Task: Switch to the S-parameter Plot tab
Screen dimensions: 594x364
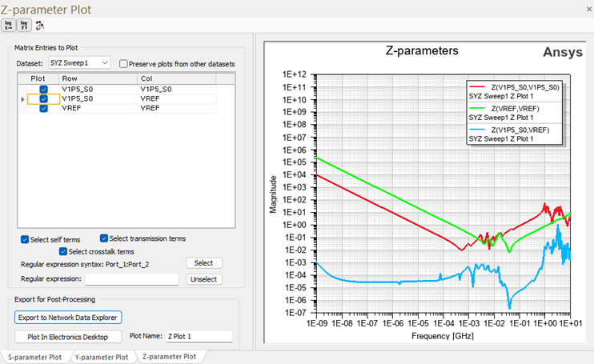Action: pos(34,357)
